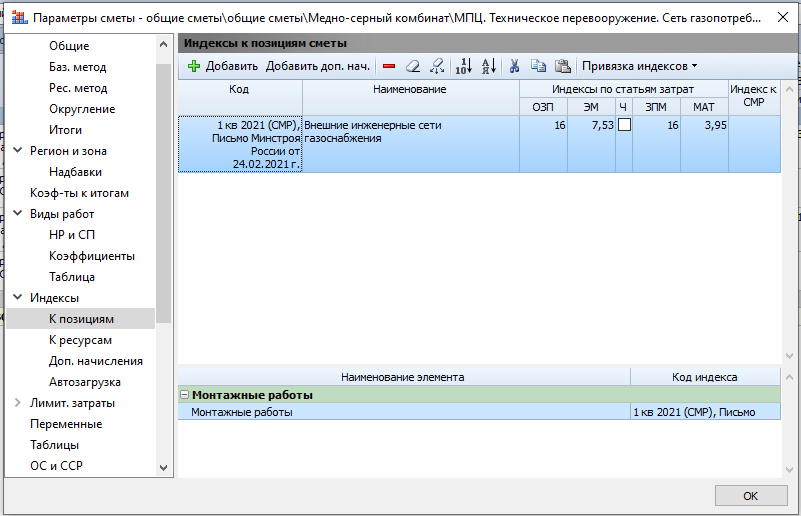Click the OK button
This screenshot has height=516, width=801.
pos(750,496)
